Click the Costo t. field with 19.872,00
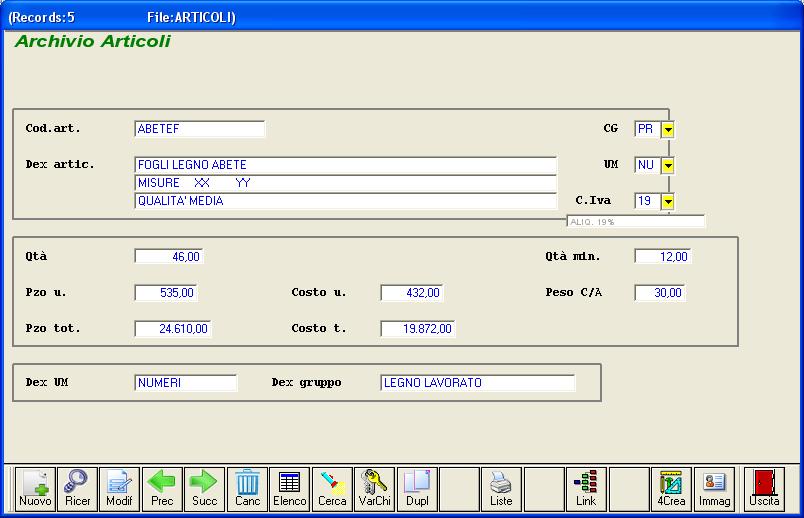Screen dimensions: 804x518 (418, 329)
